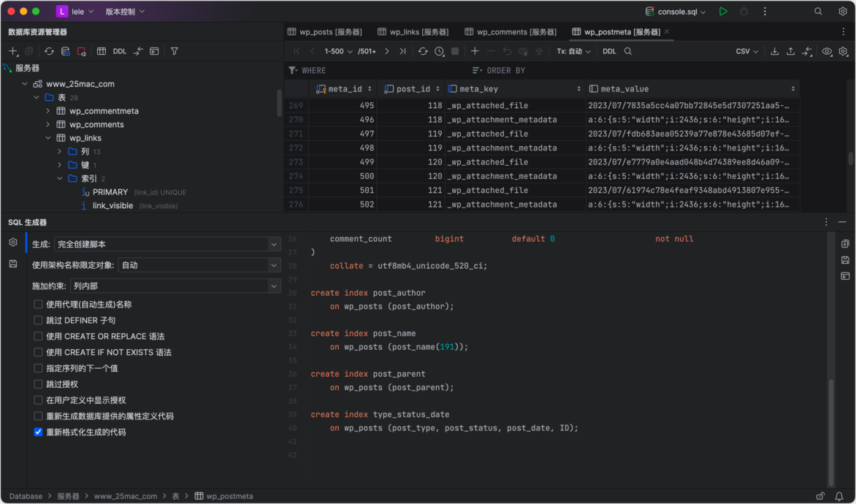
Task: Sort by the meta_key column header
Action: click(515, 89)
